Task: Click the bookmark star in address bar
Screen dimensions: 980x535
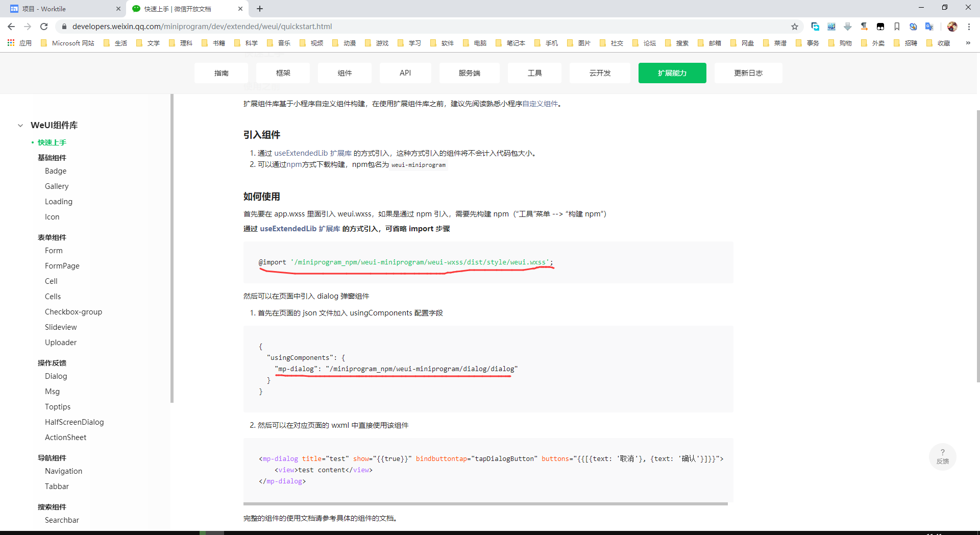Action: click(795, 27)
